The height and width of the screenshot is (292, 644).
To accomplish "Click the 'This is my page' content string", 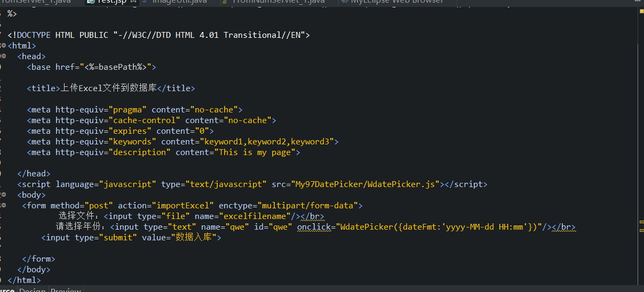I will (x=255, y=152).
